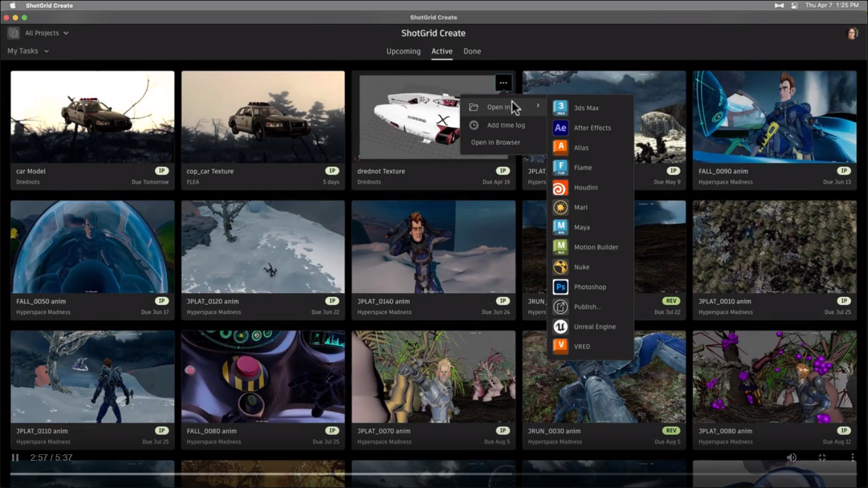
Task: Click Due Tomorrow on car Model card
Action: pyautogui.click(x=151, y=182)
